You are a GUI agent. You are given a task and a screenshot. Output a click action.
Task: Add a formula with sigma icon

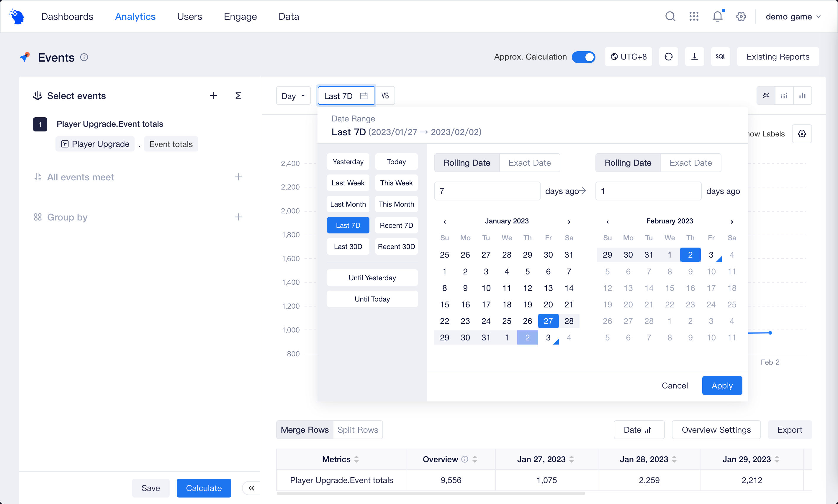point(238,96)
